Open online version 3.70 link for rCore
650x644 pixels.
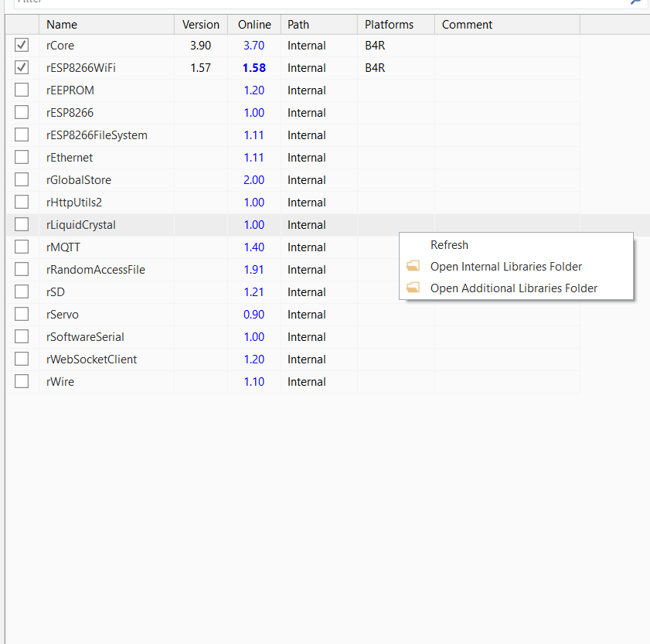(254, 45)
